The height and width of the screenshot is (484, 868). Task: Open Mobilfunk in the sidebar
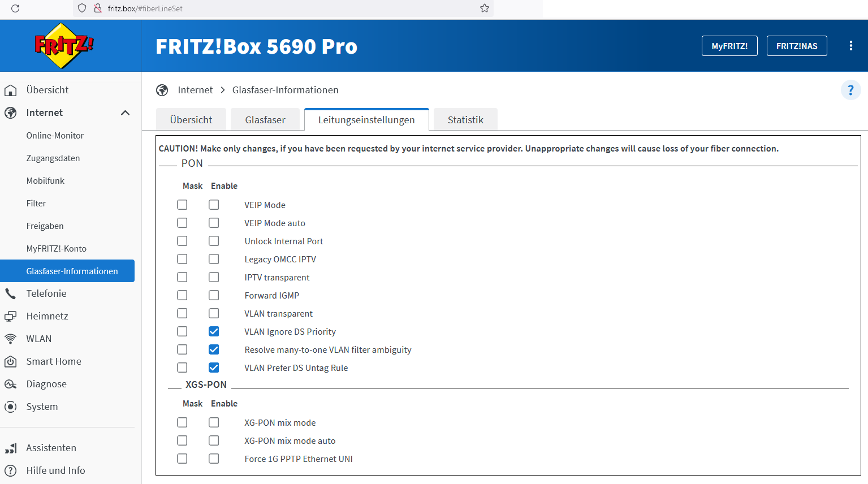click(x=45, y=181)
